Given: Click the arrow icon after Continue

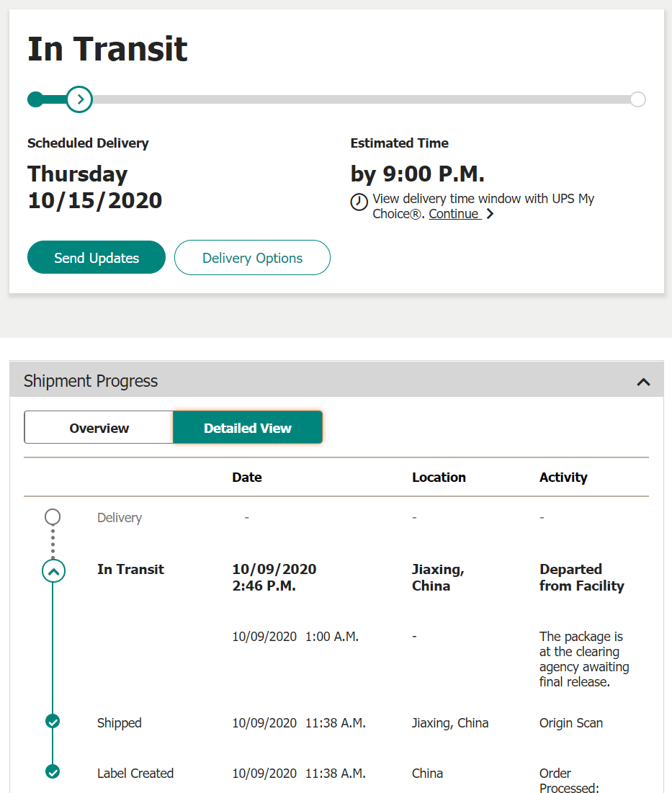Looking at the screenshot, I should [x=490, y=214].
